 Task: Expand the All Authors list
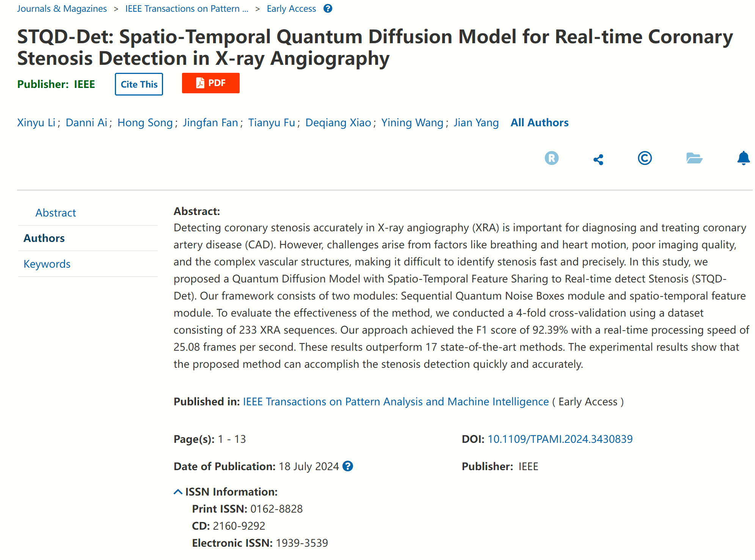539,122
